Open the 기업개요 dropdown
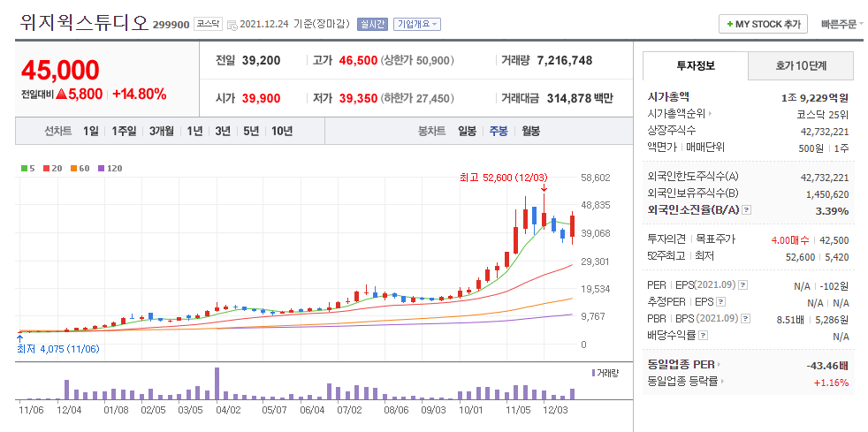Screen dimensions: 868x432 (417, 24)
